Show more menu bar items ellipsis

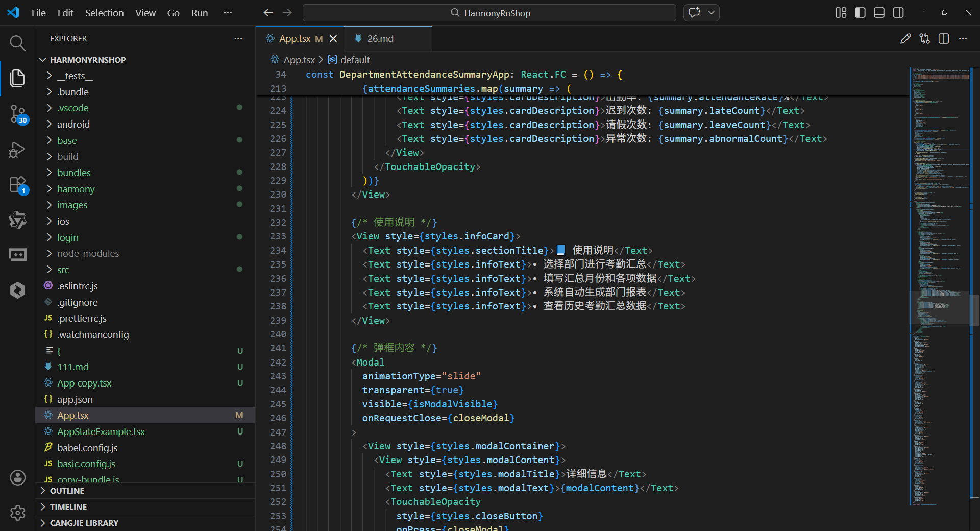[x=228, y=13]
